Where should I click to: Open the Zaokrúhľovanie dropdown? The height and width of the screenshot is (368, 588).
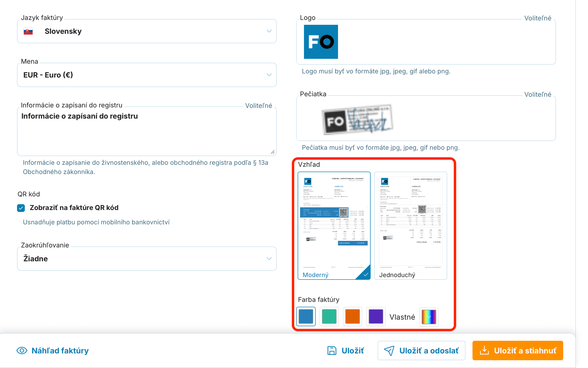pos(147,258)
